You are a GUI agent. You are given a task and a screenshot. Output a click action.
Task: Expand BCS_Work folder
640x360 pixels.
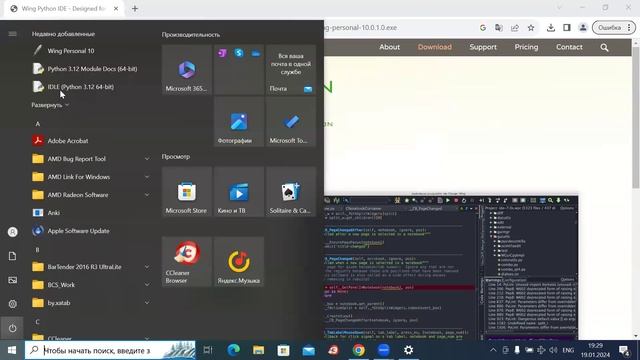[x=91, y=284]
